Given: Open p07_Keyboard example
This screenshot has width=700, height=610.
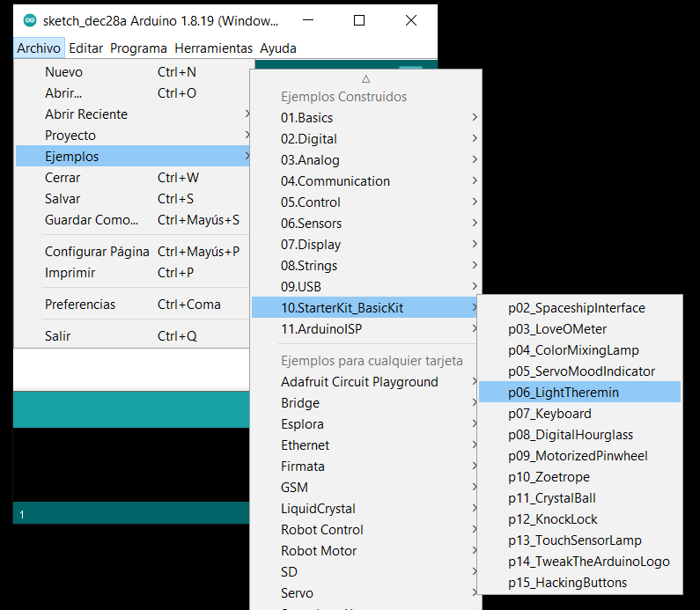Looking at the screenshot, I should (x=579, y=413).
